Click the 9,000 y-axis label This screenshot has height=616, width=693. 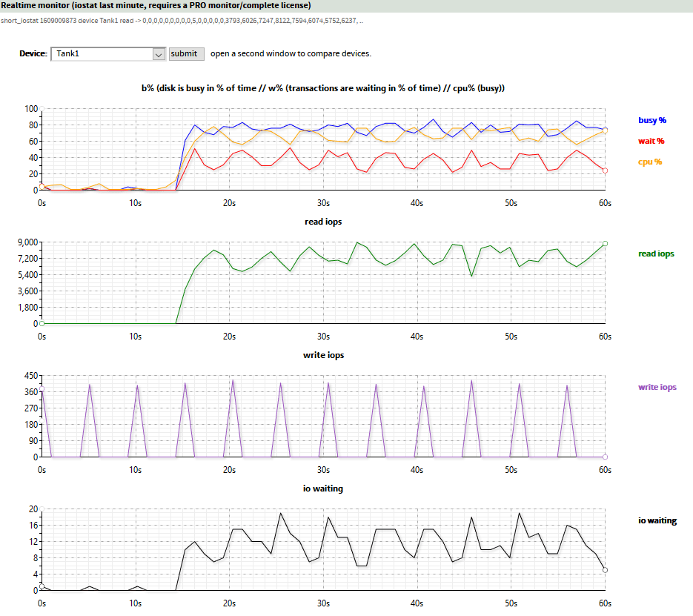pos(28,242)
